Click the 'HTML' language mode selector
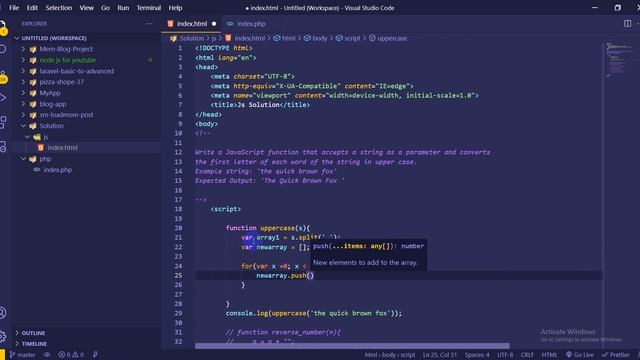 (549, 355)
